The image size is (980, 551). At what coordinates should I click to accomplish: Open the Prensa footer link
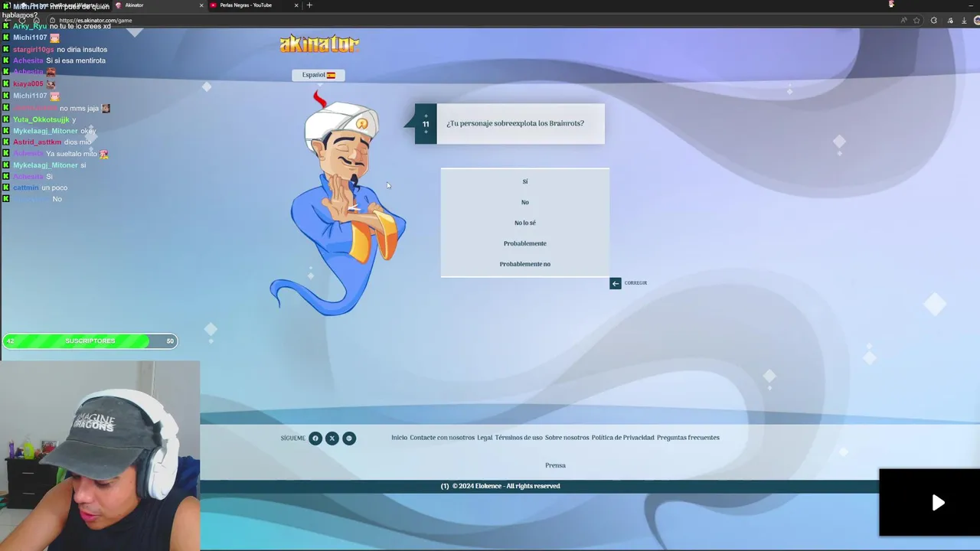(x=555, y=465)
